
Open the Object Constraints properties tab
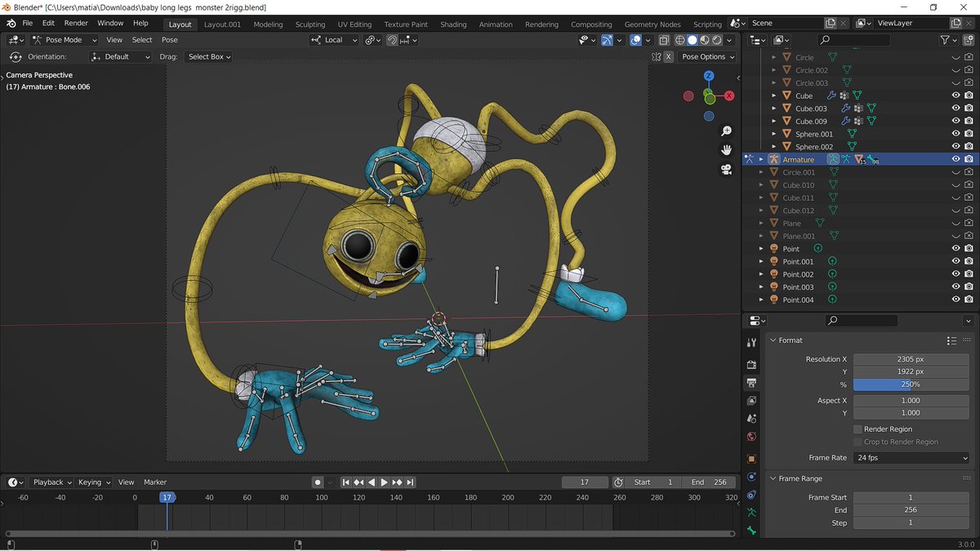pyautogui.click(x=751, y=495)
